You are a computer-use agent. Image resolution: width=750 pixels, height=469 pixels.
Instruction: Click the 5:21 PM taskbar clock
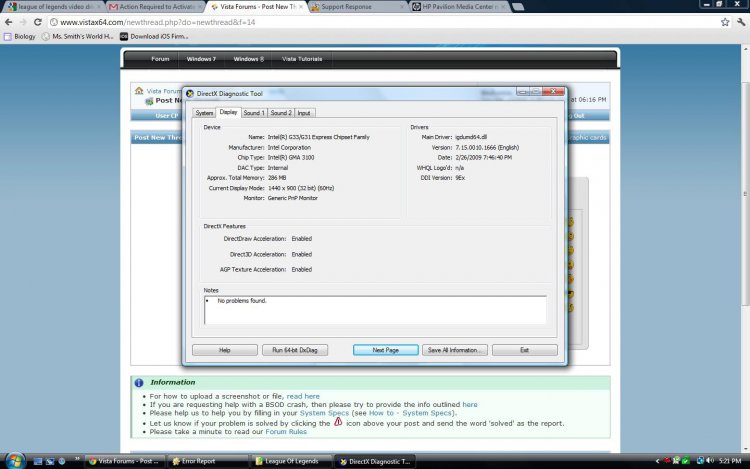click(x=730, y=461)
